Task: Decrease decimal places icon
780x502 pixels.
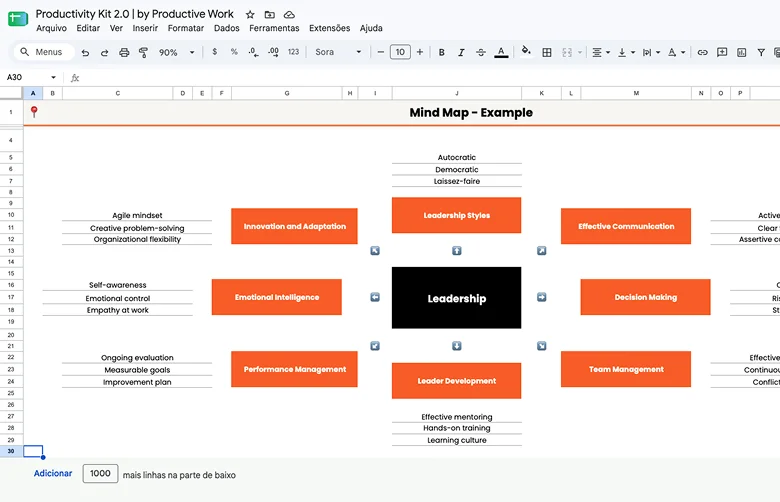Action: 253,52
